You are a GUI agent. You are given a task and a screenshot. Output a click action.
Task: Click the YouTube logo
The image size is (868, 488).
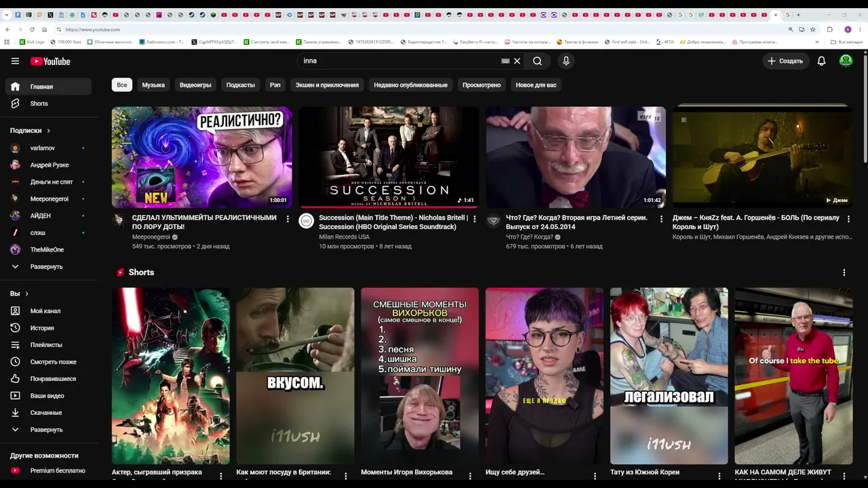coord(50,61)
